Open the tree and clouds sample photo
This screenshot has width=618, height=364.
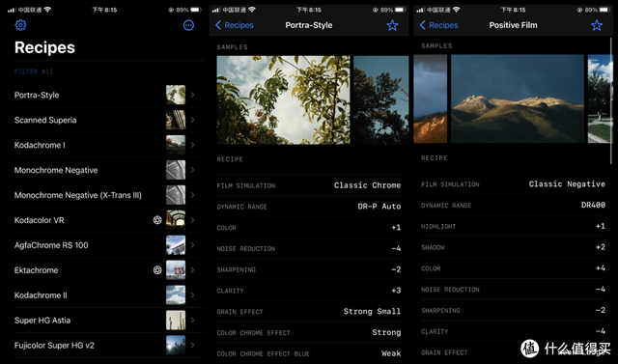coord(283,99)
